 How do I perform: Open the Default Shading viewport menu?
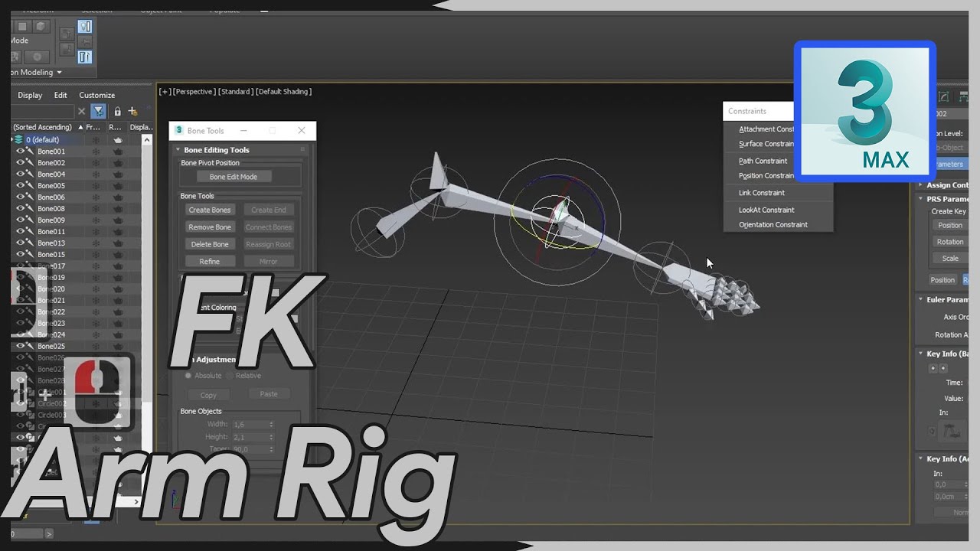(x=283, y=92)
